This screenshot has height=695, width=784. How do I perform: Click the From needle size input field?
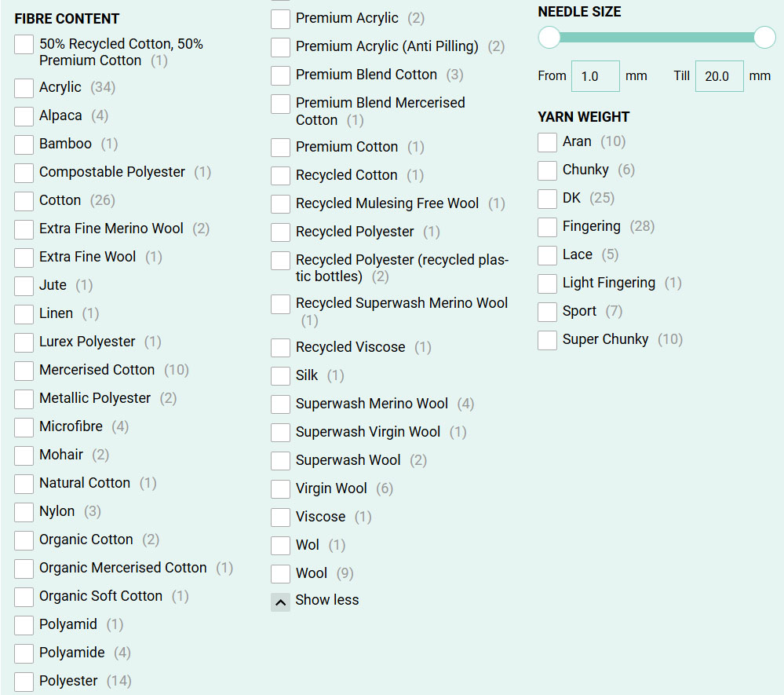click(595, 76)
